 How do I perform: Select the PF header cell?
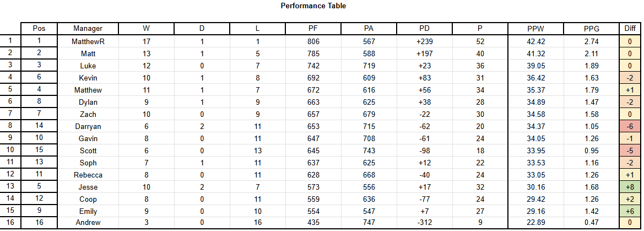pyautogui.click(x=313, y=28)
